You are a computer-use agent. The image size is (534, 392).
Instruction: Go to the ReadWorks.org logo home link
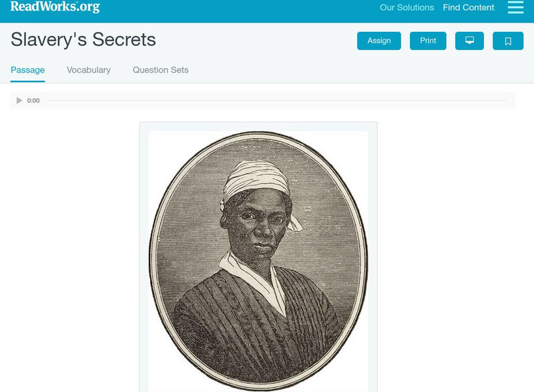55,7
